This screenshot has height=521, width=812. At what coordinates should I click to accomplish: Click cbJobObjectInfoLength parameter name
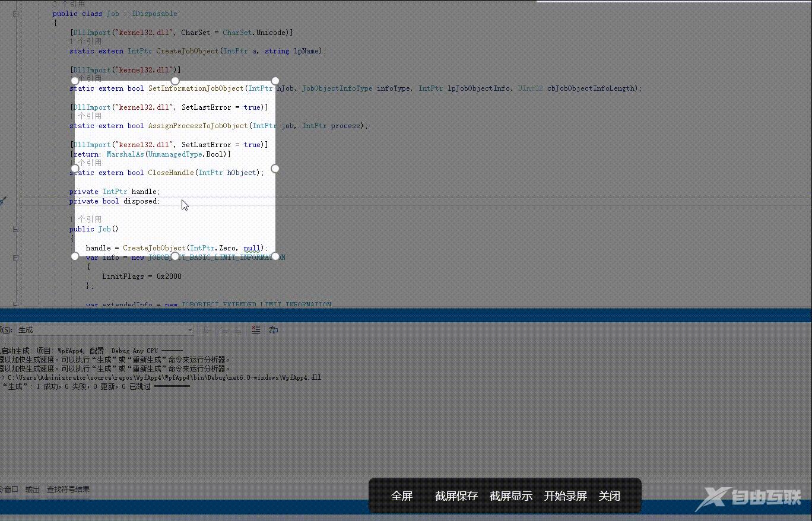tap(591, 88)
